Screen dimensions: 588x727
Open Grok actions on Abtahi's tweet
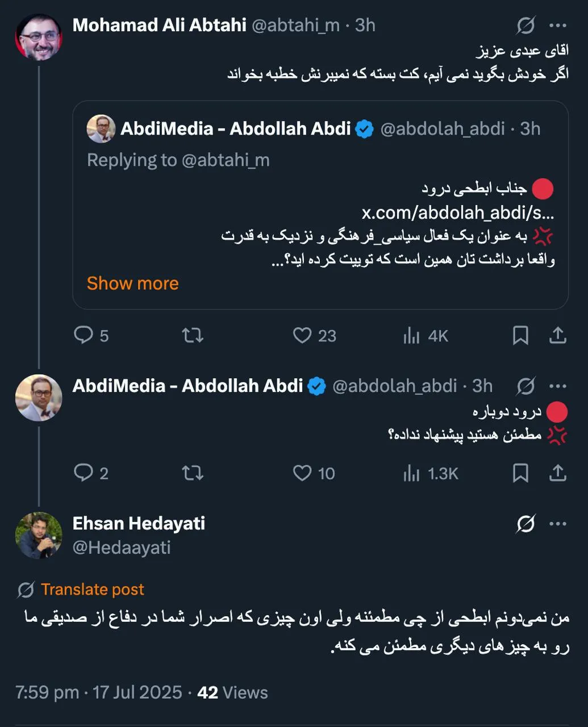coord(526,25)
